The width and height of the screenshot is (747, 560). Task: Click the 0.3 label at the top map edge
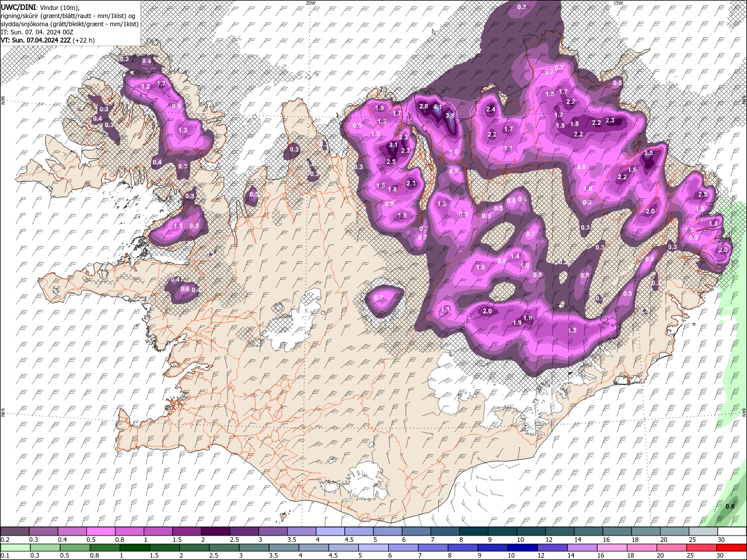point(522,7)
